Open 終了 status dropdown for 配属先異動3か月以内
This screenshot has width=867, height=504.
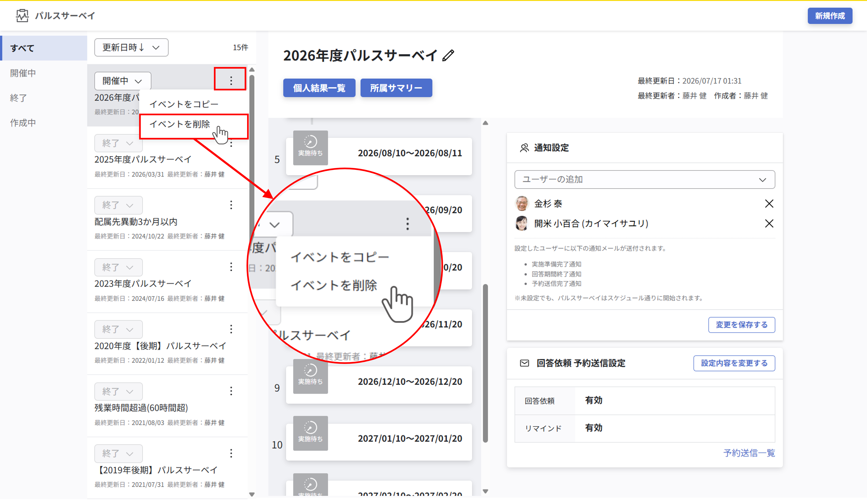coord(118,205)
